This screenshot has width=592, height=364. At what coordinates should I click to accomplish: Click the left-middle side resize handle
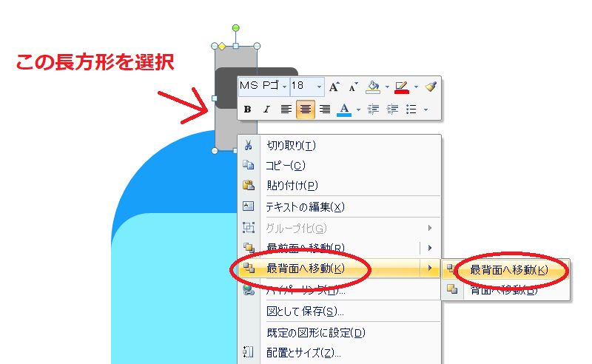215,98
